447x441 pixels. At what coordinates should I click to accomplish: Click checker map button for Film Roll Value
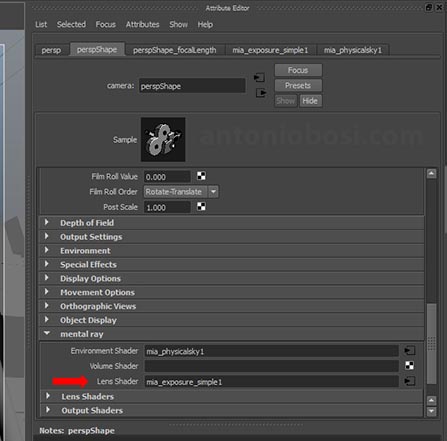[201, 176]
